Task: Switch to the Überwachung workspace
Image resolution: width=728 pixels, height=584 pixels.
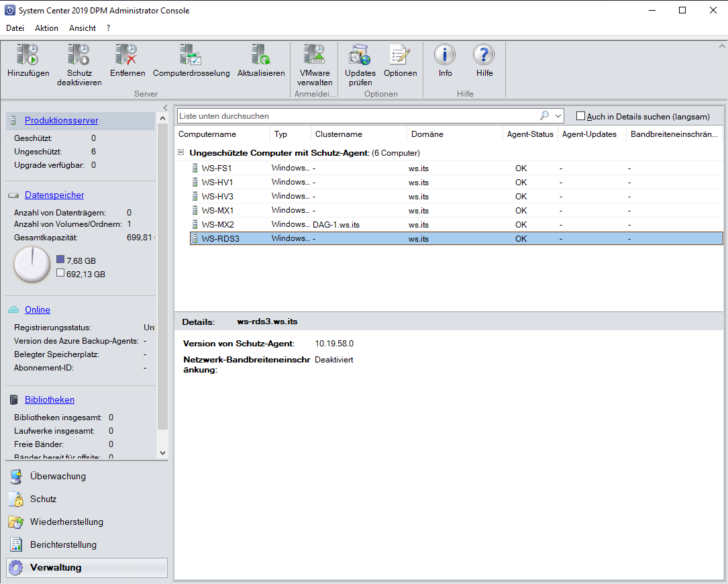Action: click(x=87, y=476)
